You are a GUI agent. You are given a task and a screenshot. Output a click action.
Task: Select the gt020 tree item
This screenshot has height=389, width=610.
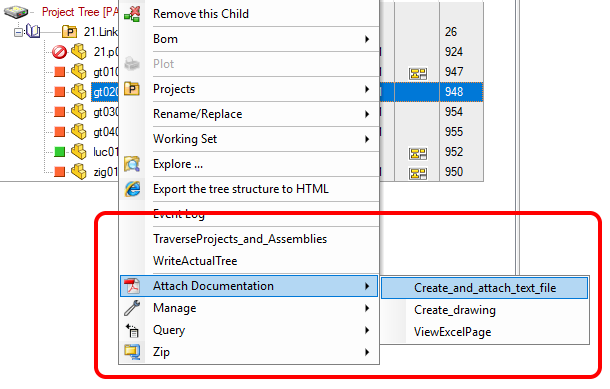tap(105, 92)
